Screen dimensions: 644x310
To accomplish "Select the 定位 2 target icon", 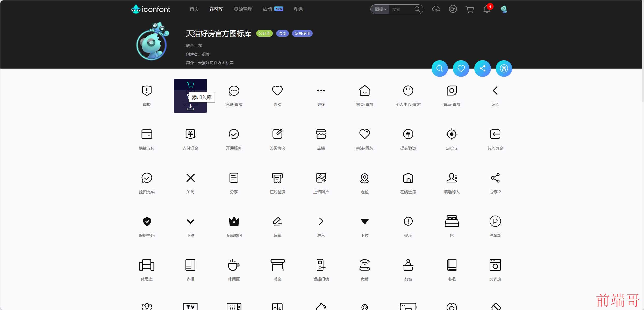I will coord(452,134).
